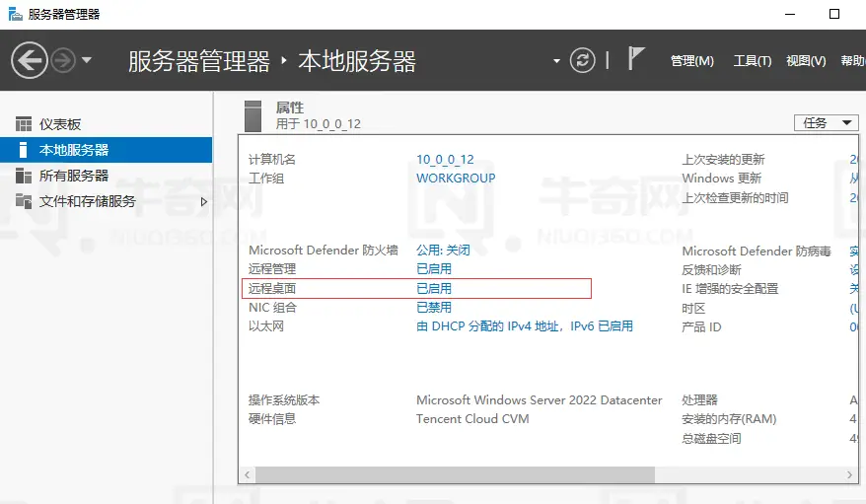Click the IE 增强的安全配置 label

tap(730, 289)
